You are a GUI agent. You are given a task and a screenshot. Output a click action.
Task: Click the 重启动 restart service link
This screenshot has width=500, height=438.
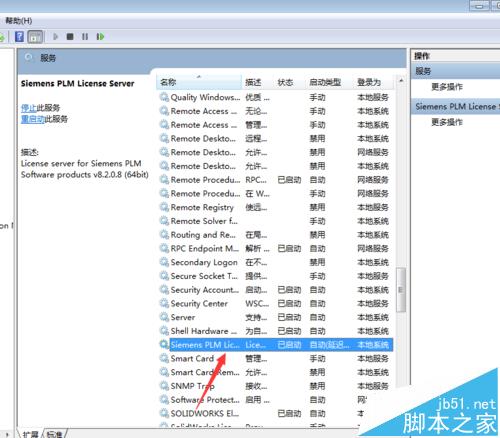[x=32, y=119]
